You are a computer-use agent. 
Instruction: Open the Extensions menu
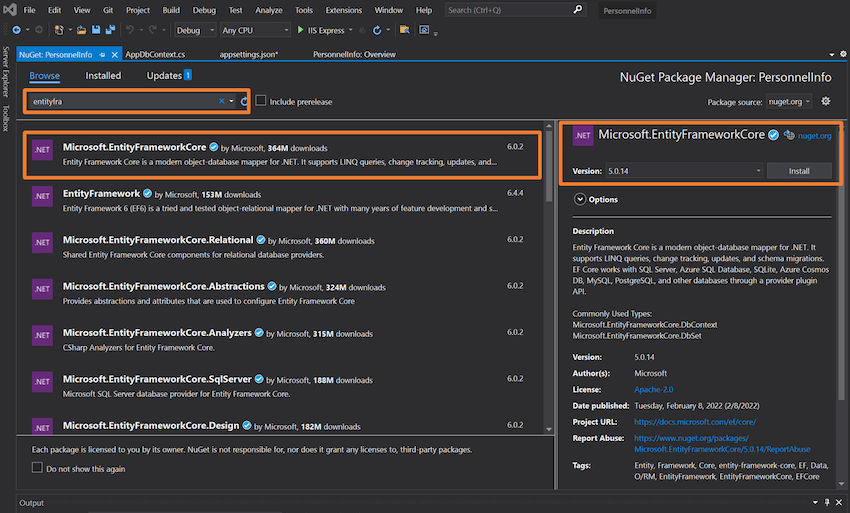click(x=343, y=10)
